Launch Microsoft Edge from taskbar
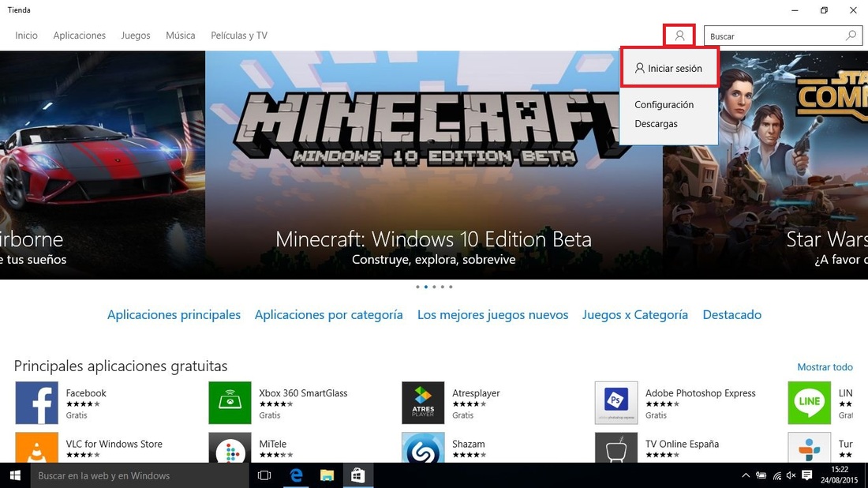868x488 pixels. pyautogui.click(x=296, y=476)
